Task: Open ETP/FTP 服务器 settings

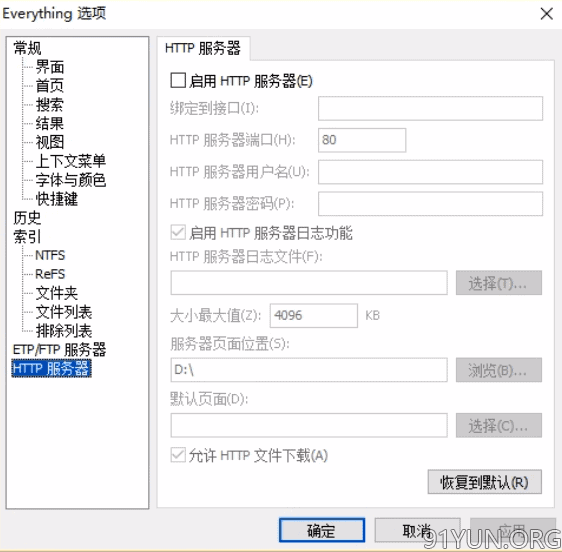Action: (x=59, y=349)
